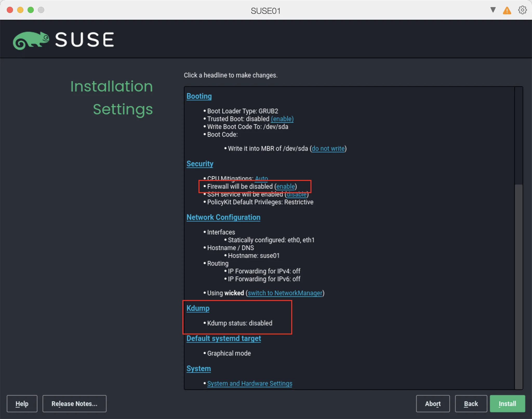Open the Release Notes dialog

[74, 403]
